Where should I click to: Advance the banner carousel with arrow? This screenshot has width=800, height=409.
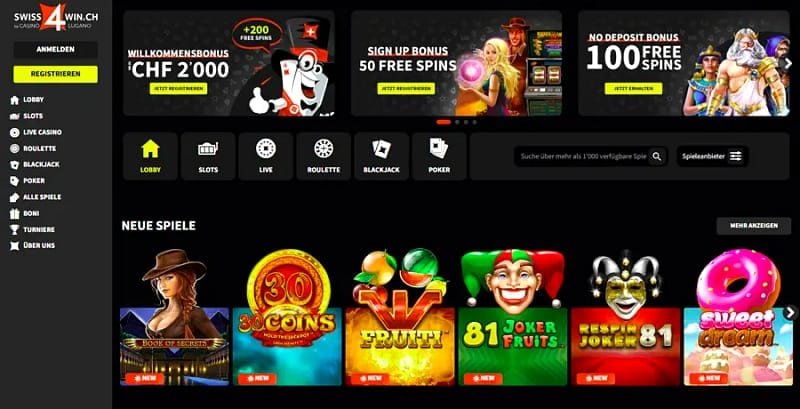tap(788, 63)
